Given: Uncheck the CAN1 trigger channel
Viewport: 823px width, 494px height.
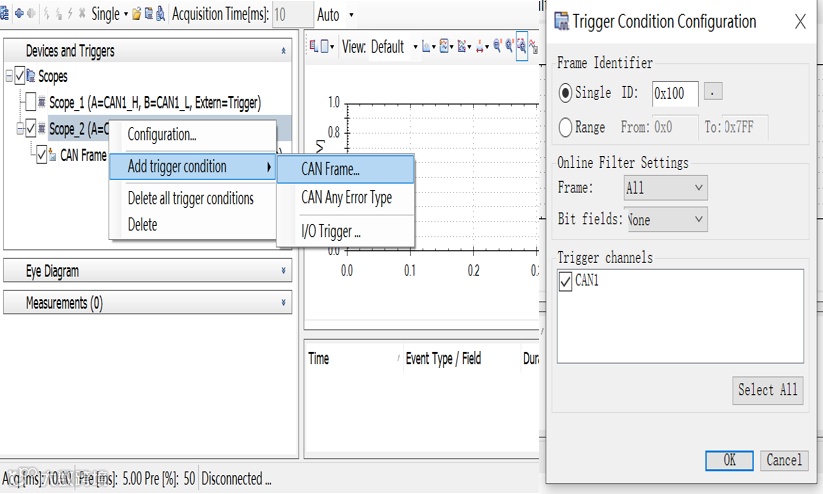Looking at the screenshot, I should click(565, 281).
